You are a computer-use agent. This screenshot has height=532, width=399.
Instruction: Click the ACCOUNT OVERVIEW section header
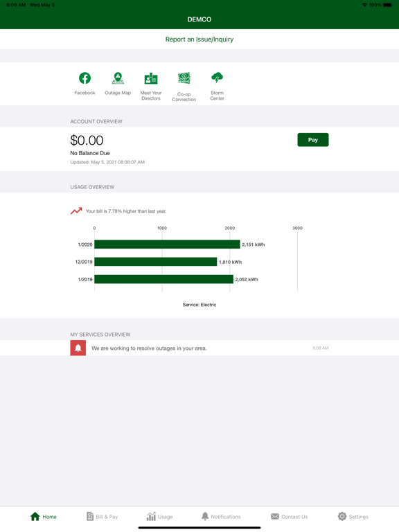96,121
